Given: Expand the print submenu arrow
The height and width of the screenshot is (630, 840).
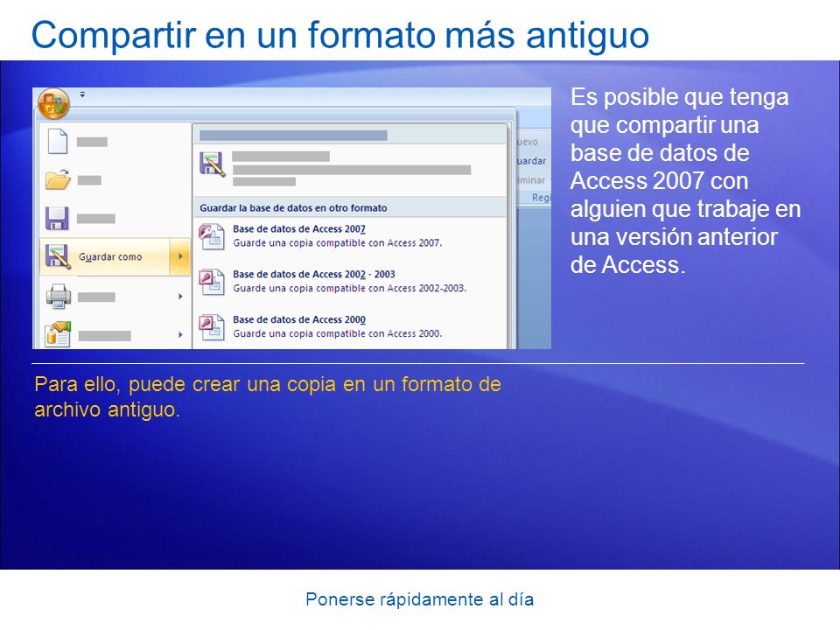Looking at the screenshot, I should 180,297.
